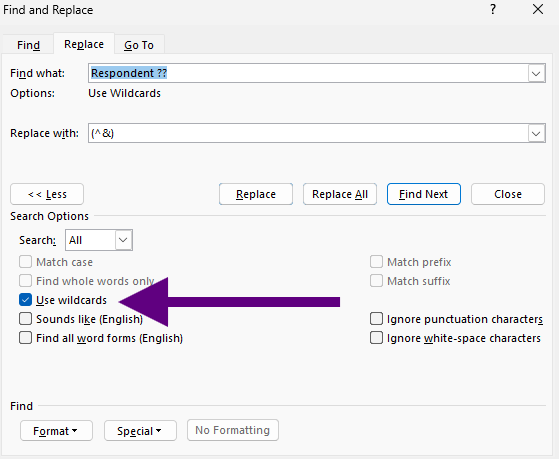559x459 pixels.
Task: Click the Replace button
Action: [x=256, y=194]
